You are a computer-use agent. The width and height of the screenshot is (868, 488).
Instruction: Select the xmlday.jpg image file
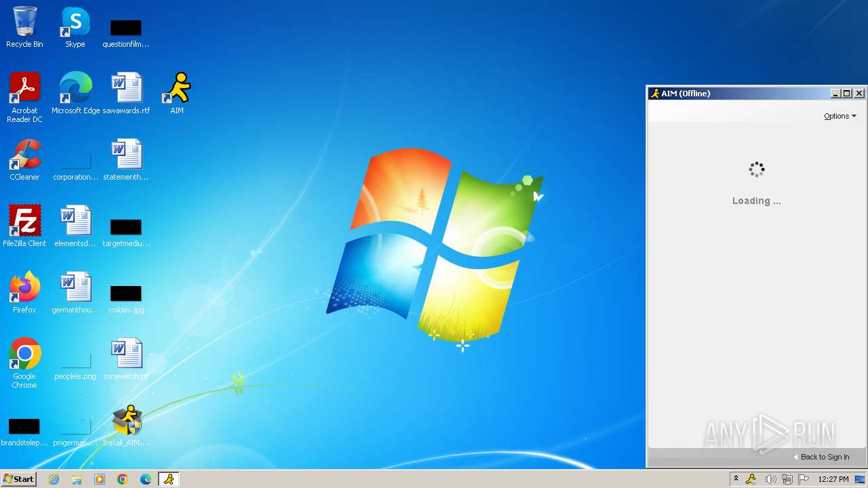(x=126, y=298)
